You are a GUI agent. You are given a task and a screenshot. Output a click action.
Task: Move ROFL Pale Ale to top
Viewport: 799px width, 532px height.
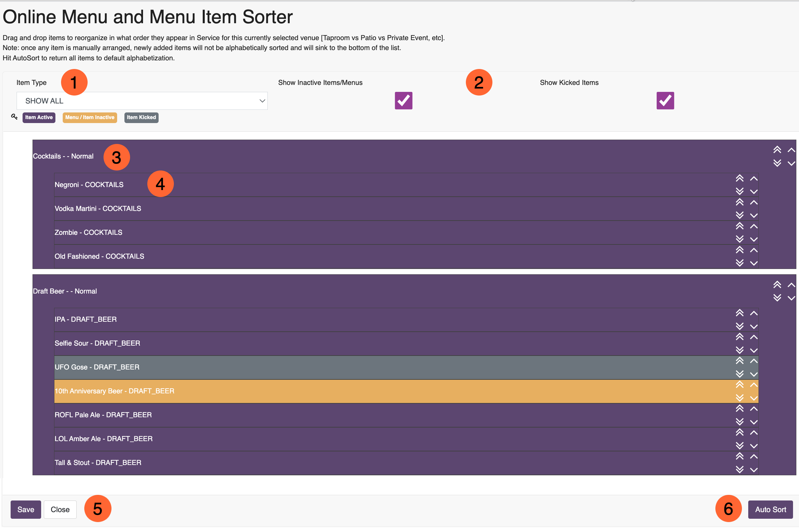click(740, 409)
